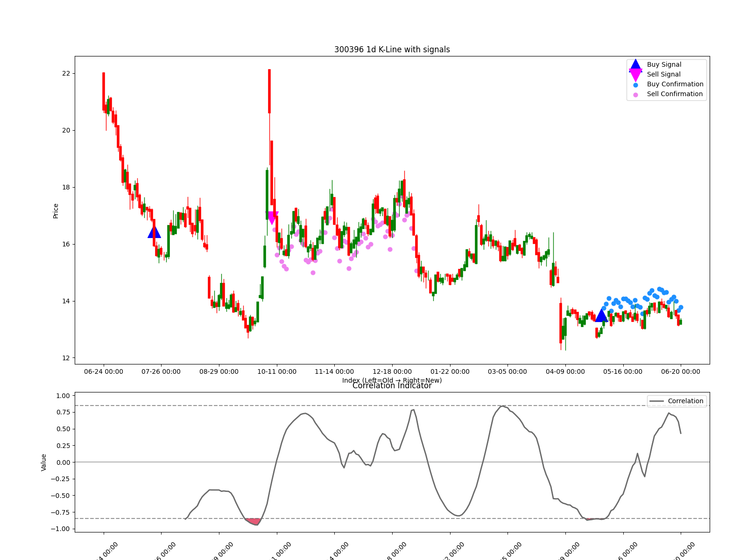This screenshot has height=560, width=747.
Task: Click the 'Correlation' legend label
Action: [x=685, y=401]
